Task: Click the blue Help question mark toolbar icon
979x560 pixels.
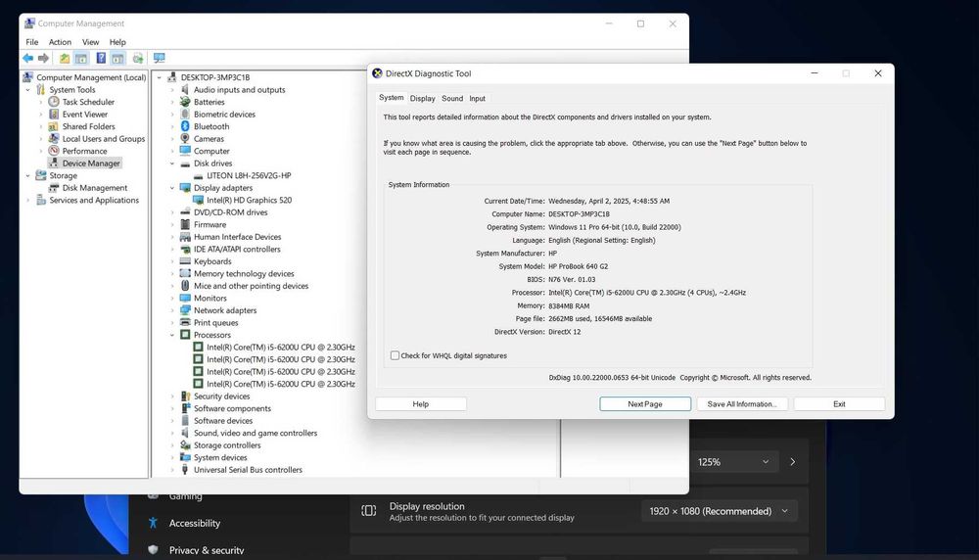Action: tap(101, 58)
